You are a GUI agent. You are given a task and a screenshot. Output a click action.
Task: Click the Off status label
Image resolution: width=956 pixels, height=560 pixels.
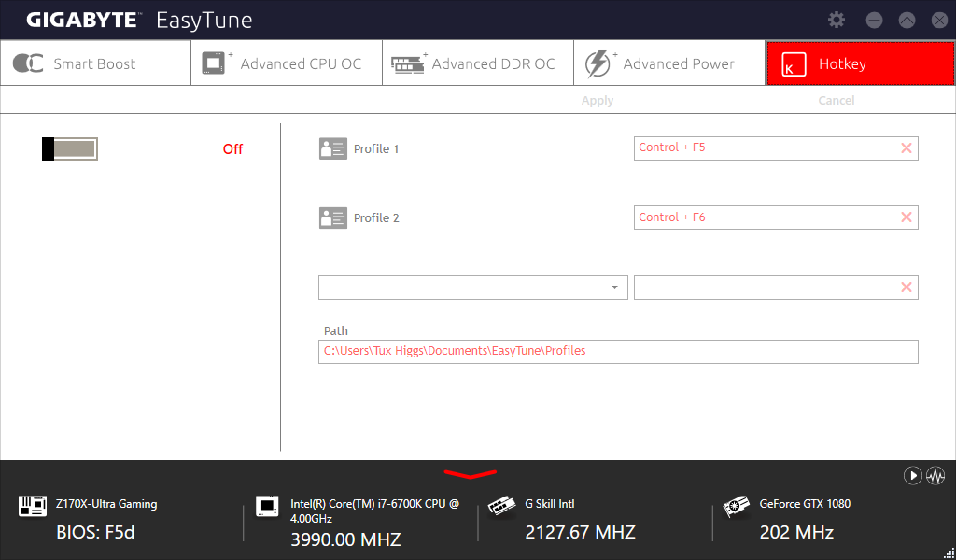pos(232,149)
